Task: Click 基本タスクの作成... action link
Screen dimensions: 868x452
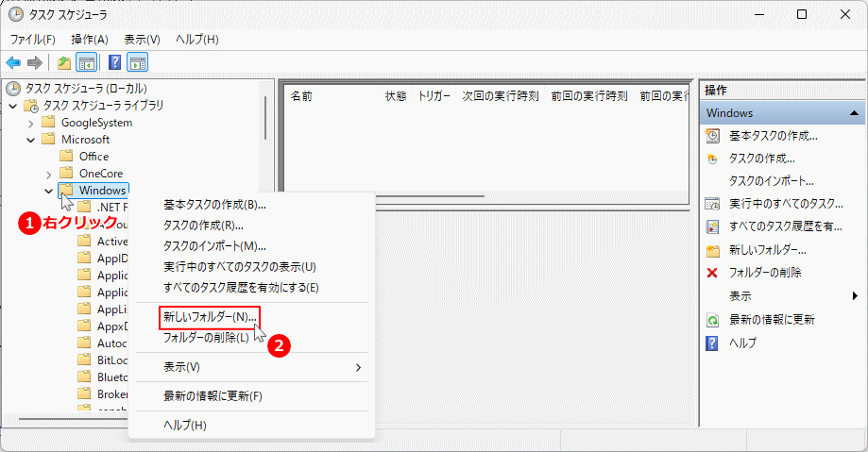Action: (774, 136)
